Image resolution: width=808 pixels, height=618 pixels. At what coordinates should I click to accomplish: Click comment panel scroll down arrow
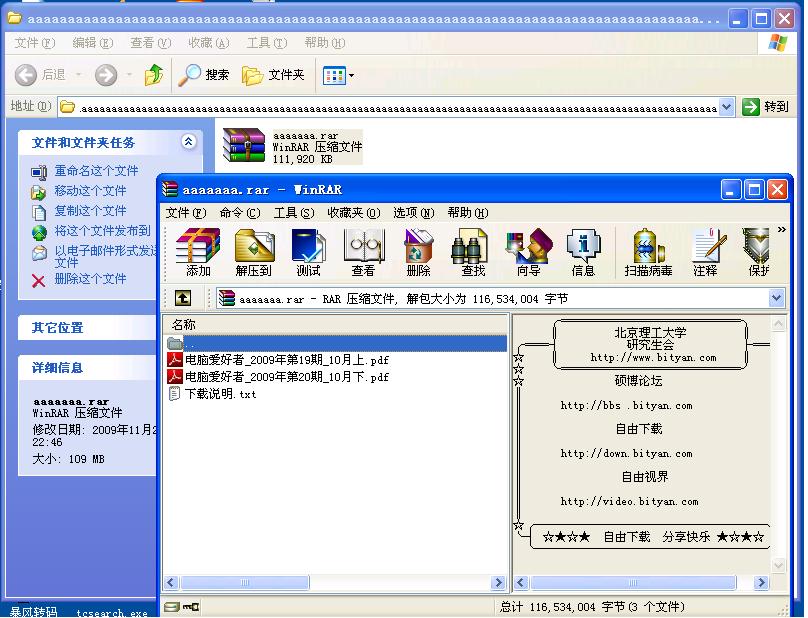(779, 565)
